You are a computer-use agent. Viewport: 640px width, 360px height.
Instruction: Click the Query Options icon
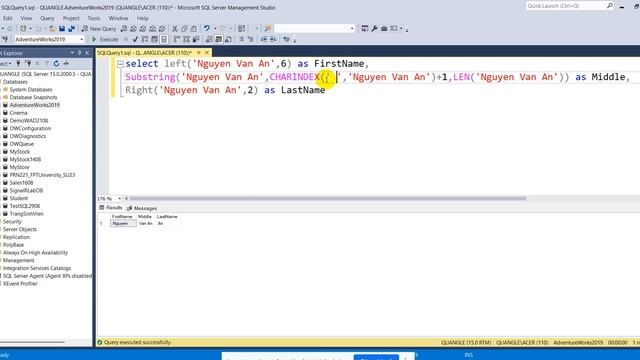coord(154,39)
